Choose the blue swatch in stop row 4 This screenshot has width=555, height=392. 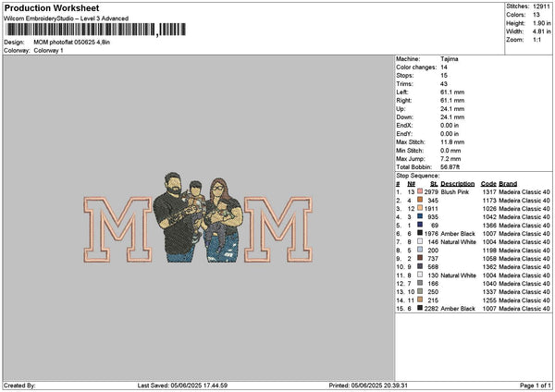(420, 216)
